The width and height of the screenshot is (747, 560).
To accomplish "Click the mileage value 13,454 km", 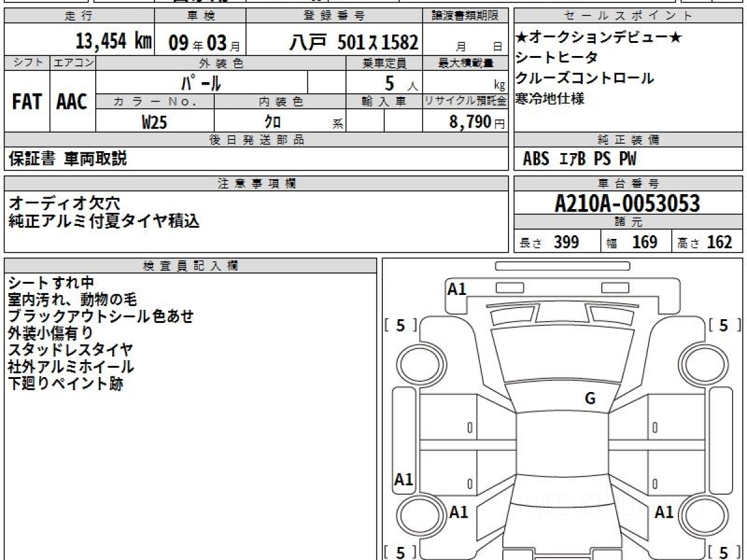I will coord(113,42).
